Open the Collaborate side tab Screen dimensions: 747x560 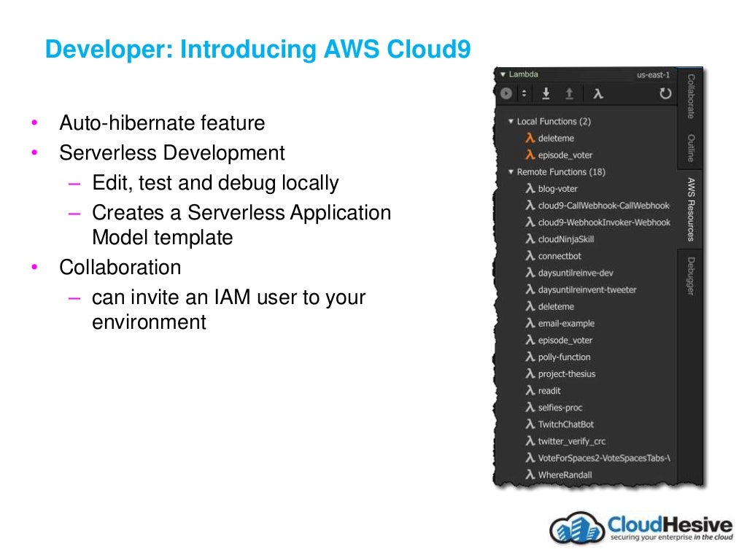pos(690,96)
